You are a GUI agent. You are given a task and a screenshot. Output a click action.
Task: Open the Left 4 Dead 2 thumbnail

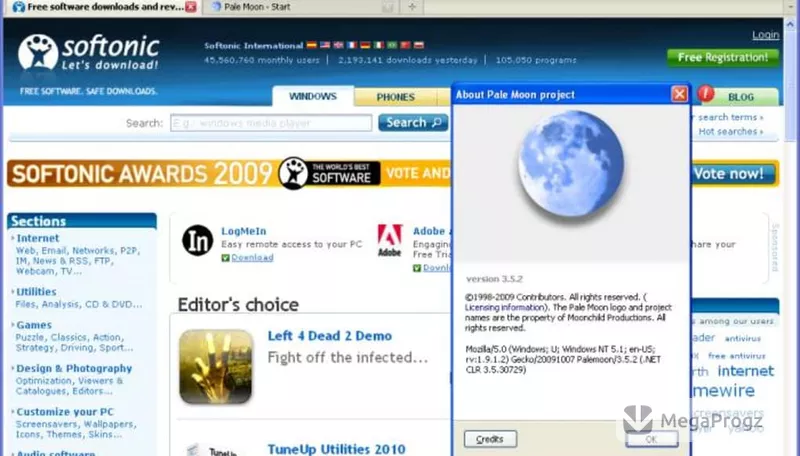coord(216,367)
